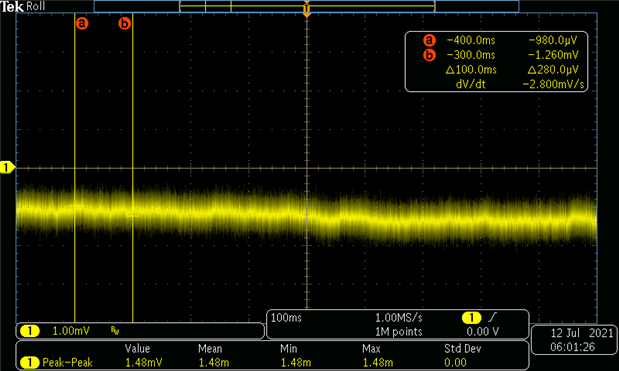Click the 1M points record length
The height and width of the screenshot is (371, 619).
coord(399,332)
